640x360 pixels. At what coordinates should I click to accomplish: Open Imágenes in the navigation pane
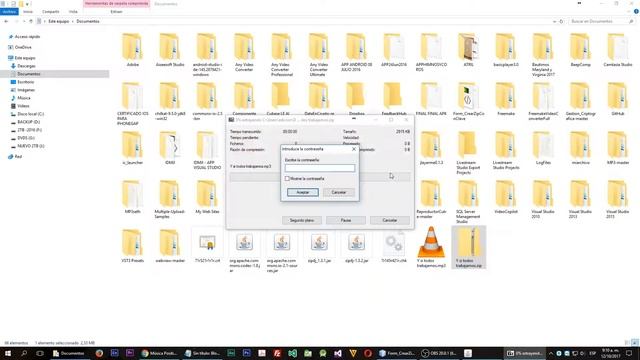pos(26,90)
